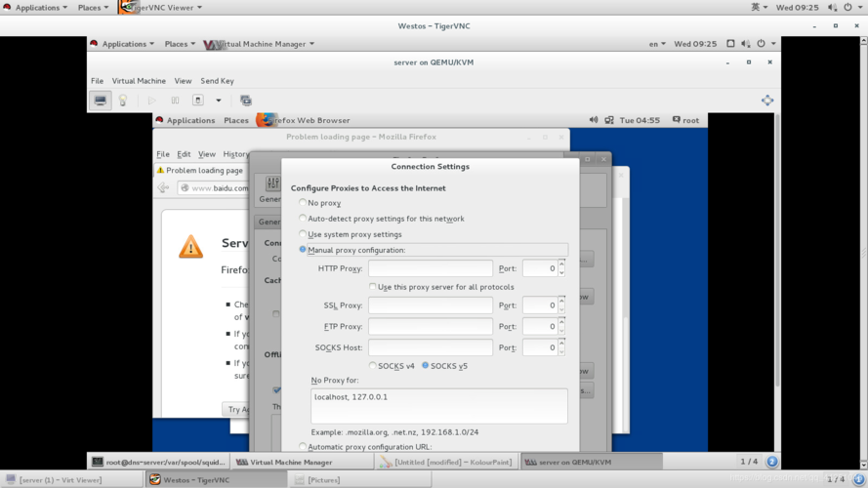Click the outer host volume icon
Image resolution: width=868 pixels, height=488 pixels.
point(832,7)
